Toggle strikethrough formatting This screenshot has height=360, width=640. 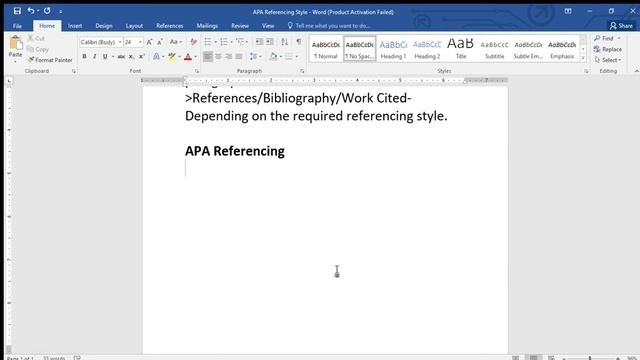(x=121, y=57)
